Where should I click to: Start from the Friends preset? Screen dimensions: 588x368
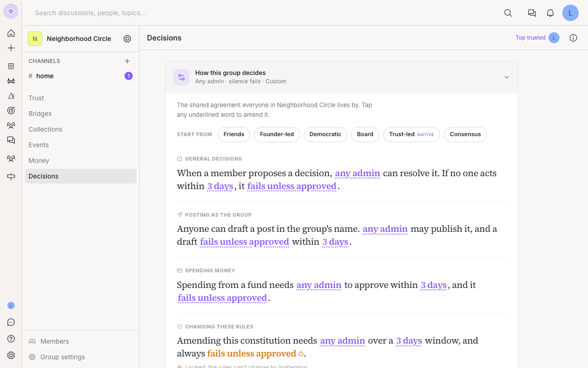pyautogui.click(x=234, y=134)
